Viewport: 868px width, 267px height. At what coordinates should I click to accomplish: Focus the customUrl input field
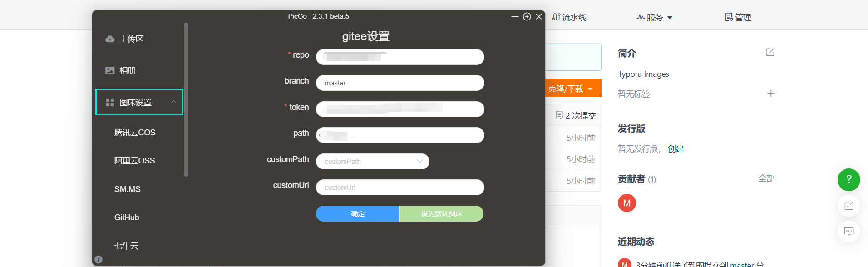[x=400, y=188]
